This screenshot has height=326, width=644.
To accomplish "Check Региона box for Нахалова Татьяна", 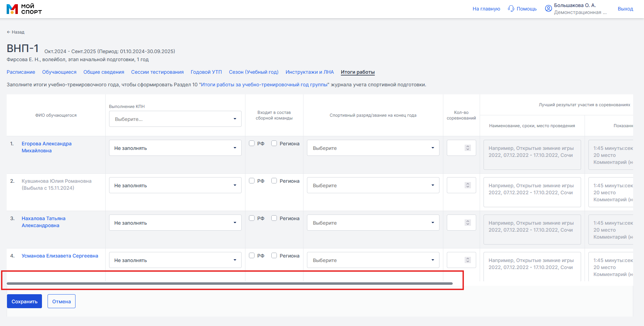I will pyautogui.click(x=274, y=218).
